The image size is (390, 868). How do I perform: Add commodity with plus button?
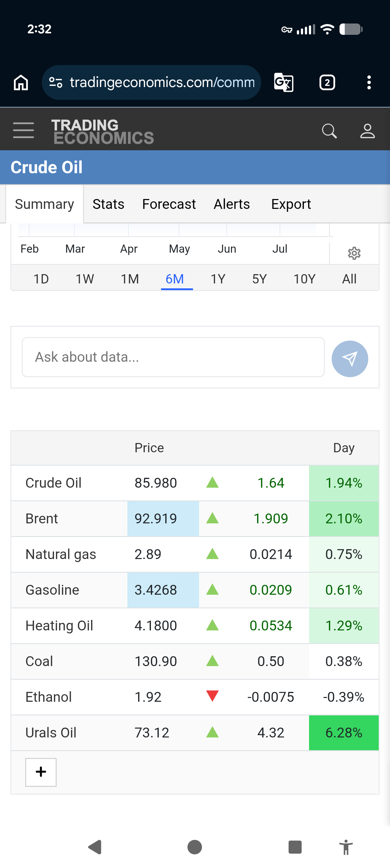41,772
